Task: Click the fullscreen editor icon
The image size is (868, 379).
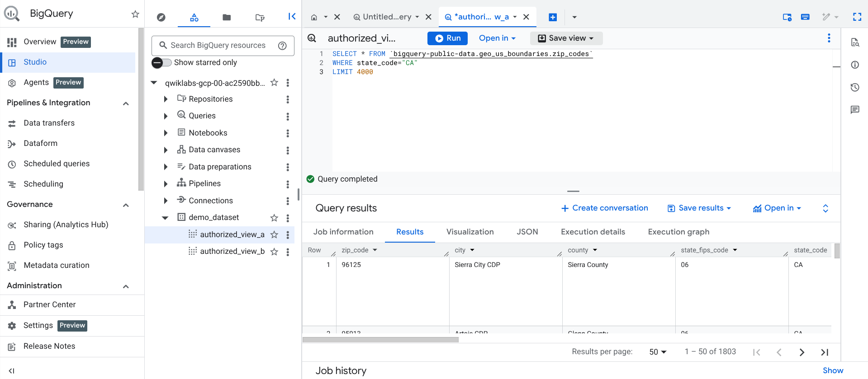Action: click(x=857, y=17)
